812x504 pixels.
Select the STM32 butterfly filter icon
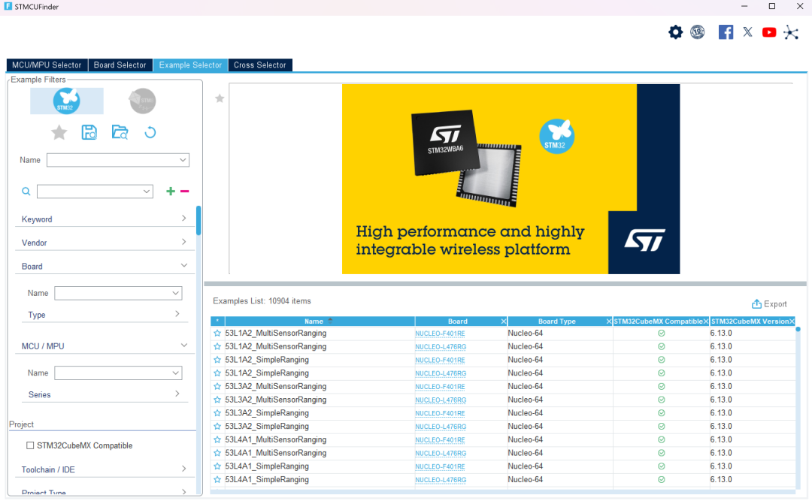point(67,101)
